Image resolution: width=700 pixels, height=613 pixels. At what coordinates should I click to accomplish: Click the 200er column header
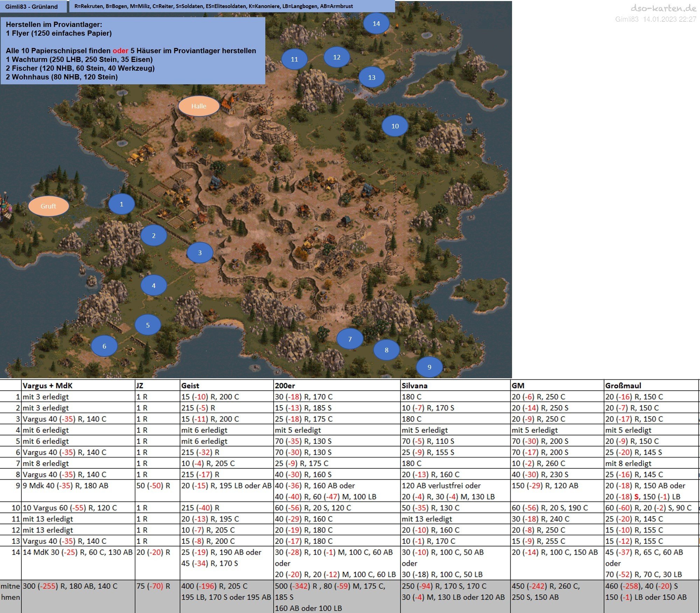(x=285, y=386)
